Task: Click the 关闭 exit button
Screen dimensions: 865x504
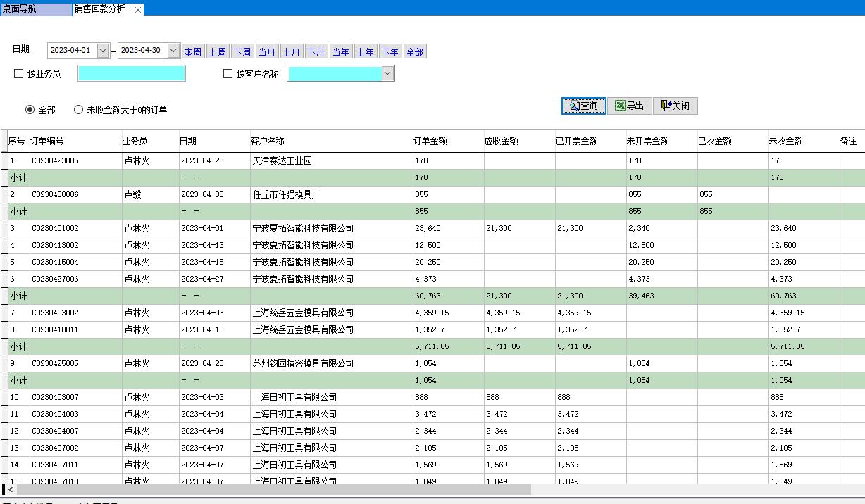Action: coord(675,106)
